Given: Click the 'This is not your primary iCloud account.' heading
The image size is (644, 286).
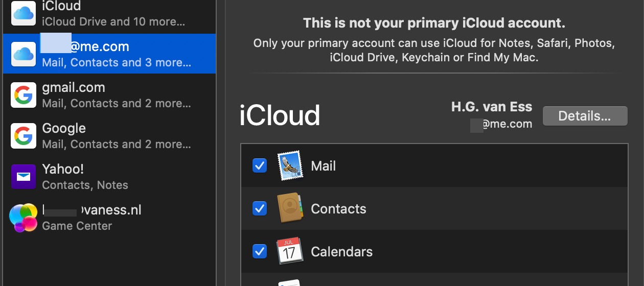Looking at the screenshot, I should [434, 23].
